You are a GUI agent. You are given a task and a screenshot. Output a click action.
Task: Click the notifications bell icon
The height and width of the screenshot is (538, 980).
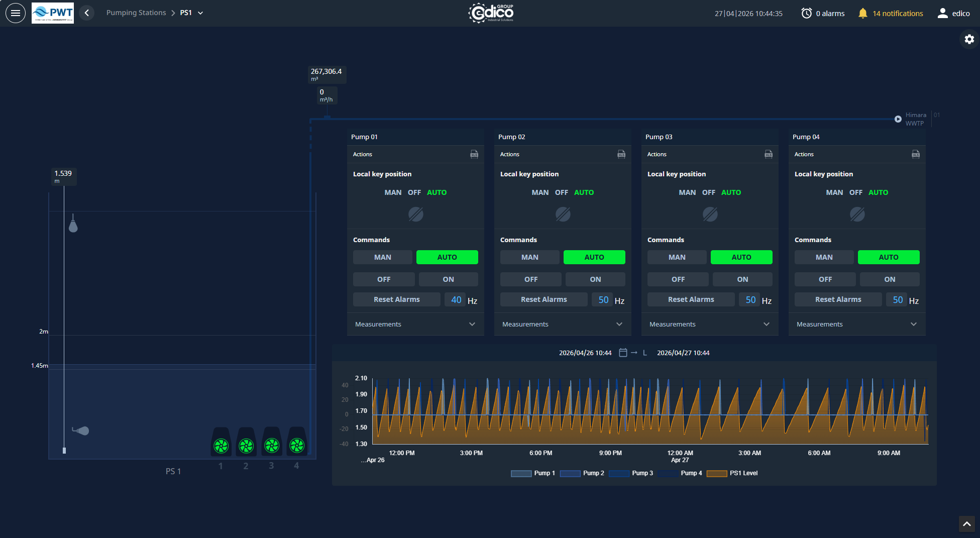tap(862, 14)
